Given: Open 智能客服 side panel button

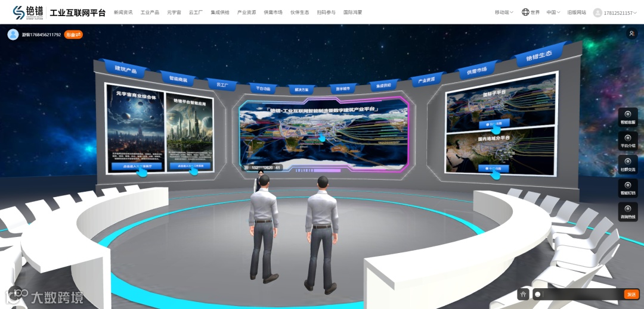Looking at the screenshot, I should click(x=628, y=117).
